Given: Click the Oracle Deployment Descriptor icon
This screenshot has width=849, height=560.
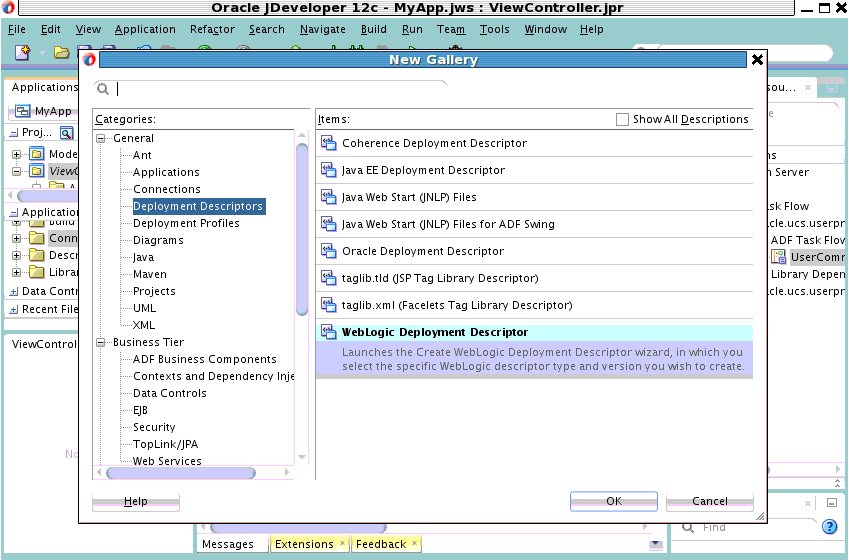Looking at the screenshot, I should [x=329, y=251].
